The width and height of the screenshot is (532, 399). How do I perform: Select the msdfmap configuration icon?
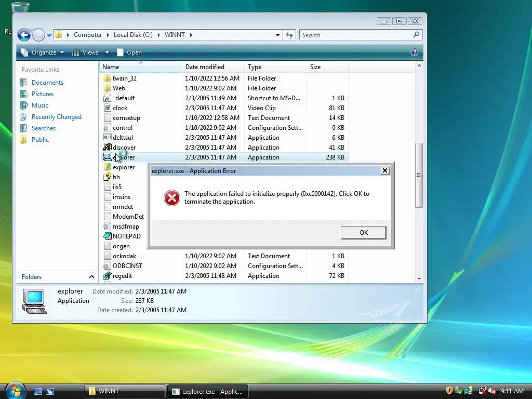(x=107, y=227)
